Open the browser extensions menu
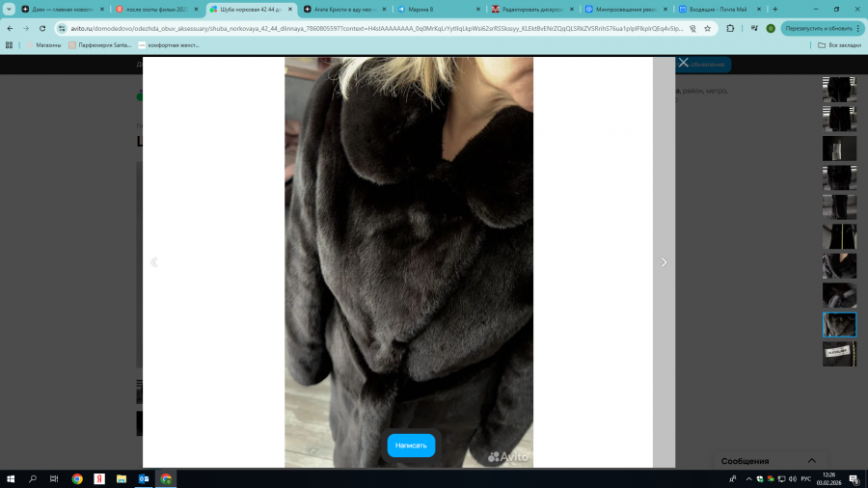This screenshot has width=868, height=488. click(x=730, y=29)
